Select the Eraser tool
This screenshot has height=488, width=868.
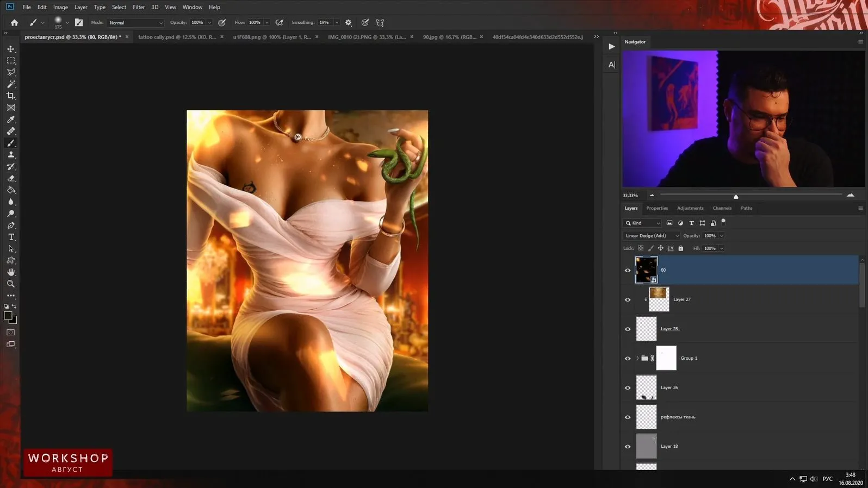coord(11,178)
